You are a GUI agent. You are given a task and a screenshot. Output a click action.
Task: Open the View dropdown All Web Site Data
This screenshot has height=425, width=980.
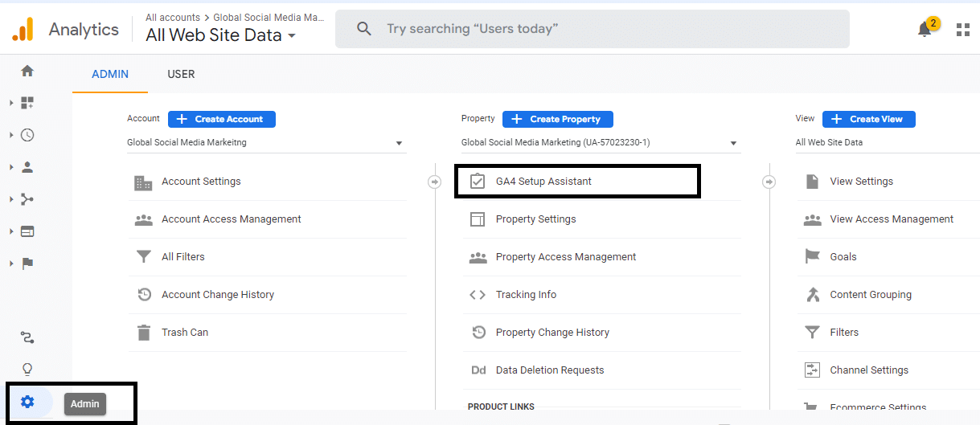click(x=888, y=143)
